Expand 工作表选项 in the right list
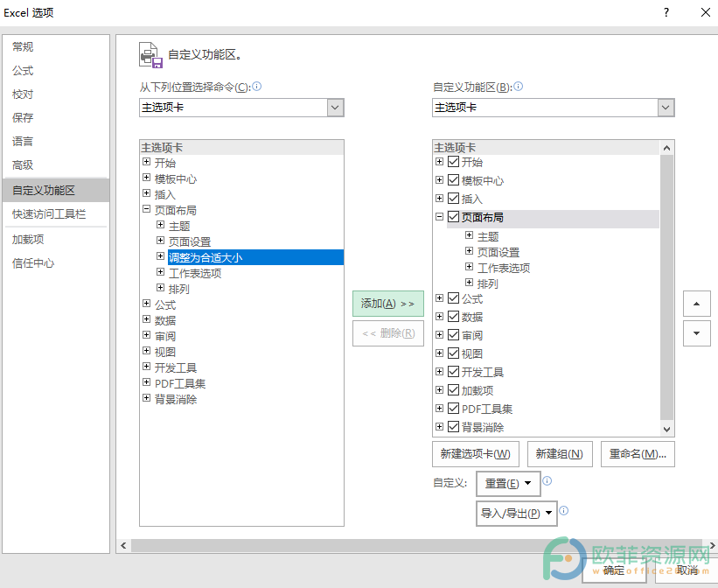 470,267
